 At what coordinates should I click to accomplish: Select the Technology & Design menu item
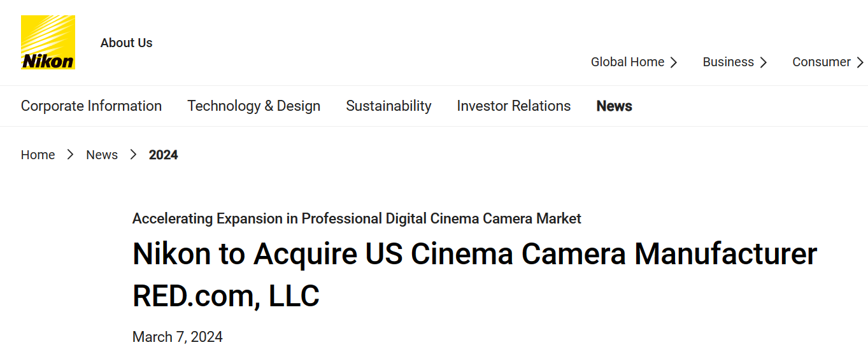(x=253, y=106)
